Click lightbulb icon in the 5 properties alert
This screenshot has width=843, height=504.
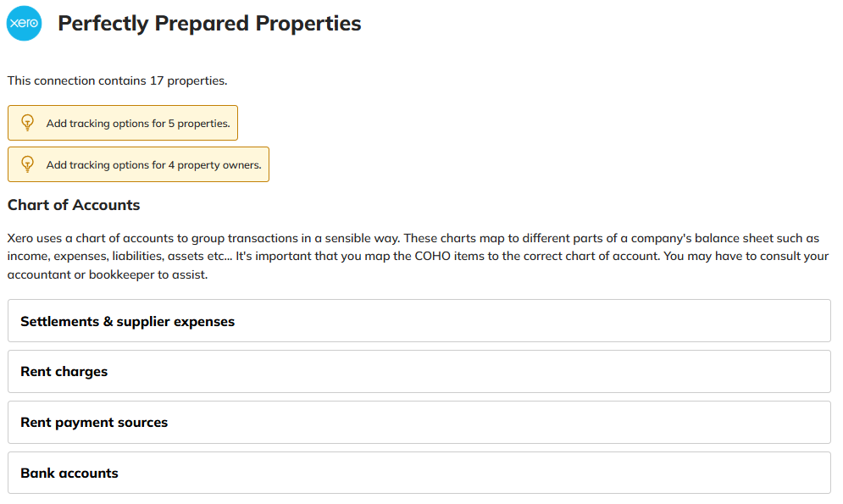click(27, 123)
